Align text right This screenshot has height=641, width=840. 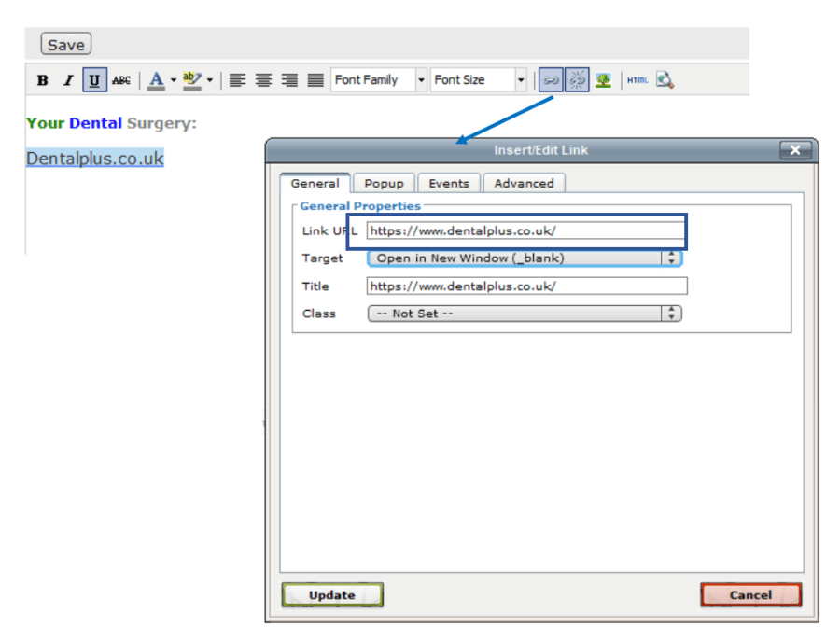click(290, 80)
